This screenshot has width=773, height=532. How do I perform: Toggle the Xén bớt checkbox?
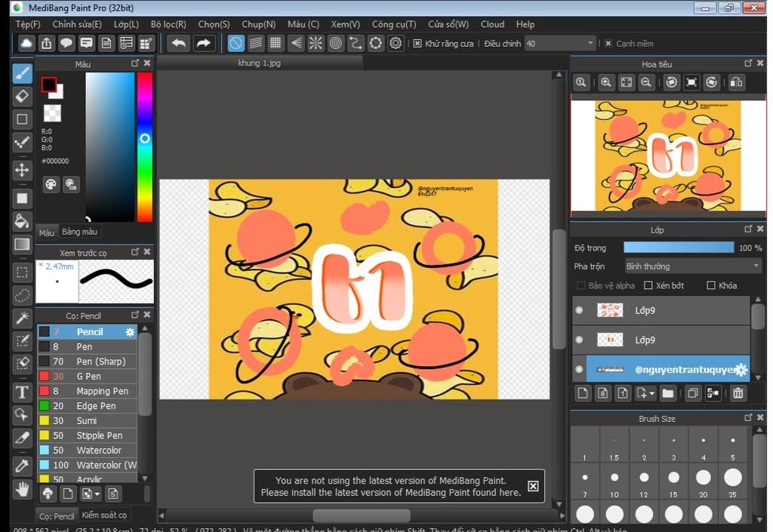coord(648,285)
